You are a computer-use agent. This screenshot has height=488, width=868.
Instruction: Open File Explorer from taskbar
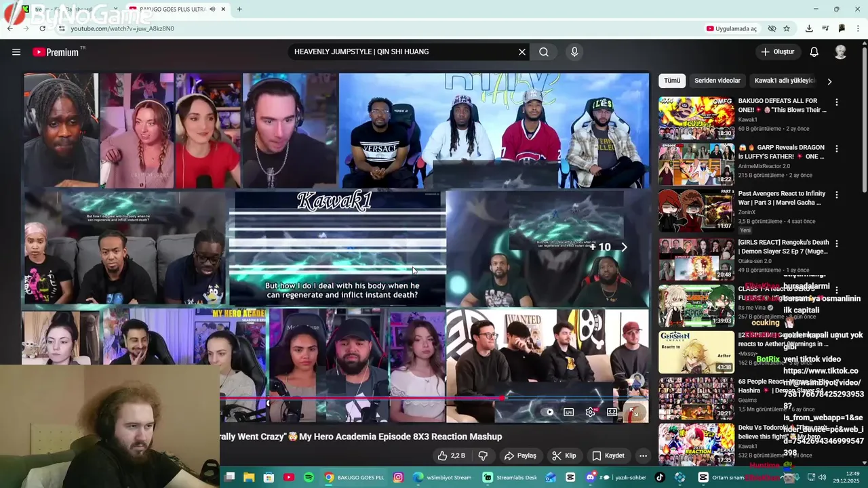tap(249, 477)
